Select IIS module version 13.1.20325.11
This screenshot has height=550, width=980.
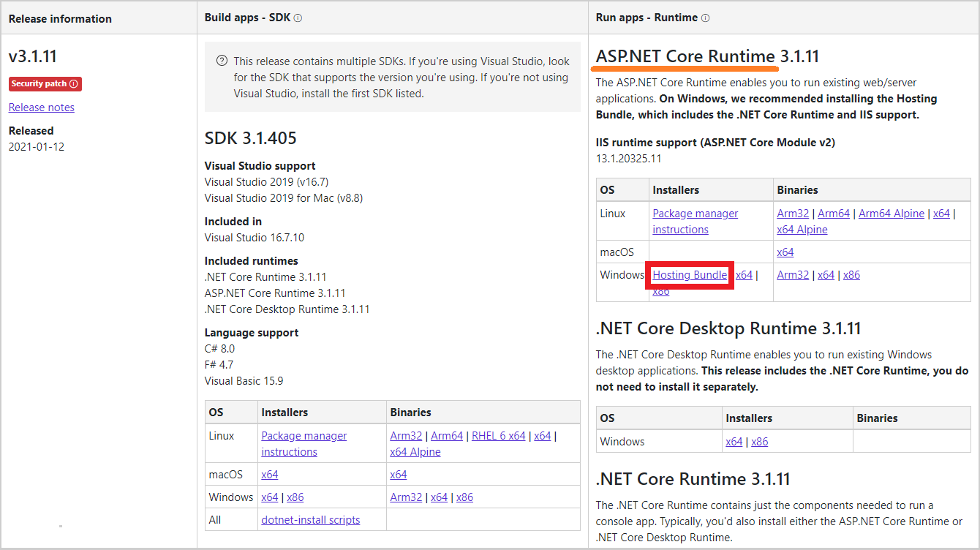click(x=629, y=159)
